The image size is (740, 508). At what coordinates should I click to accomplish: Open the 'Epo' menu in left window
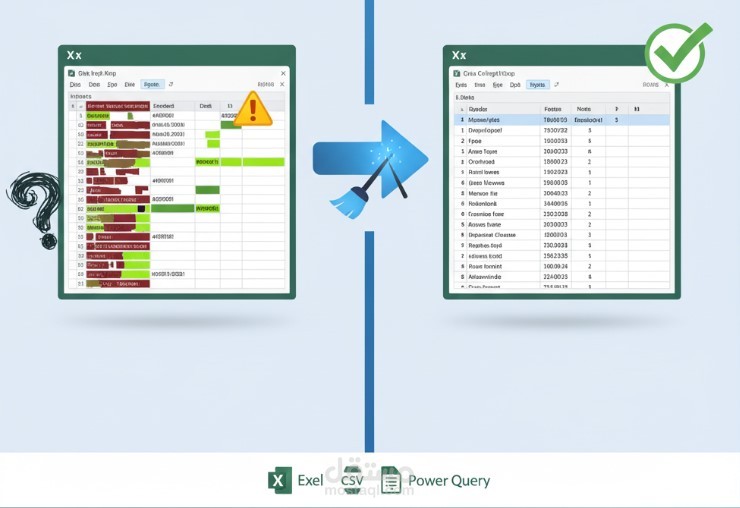[x=112, y=85]
